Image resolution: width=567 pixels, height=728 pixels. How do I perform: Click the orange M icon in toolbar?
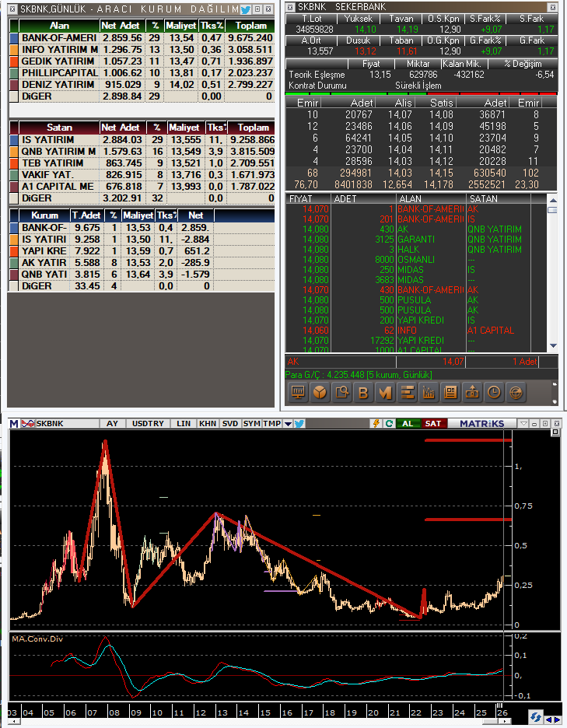pos(385,393)
